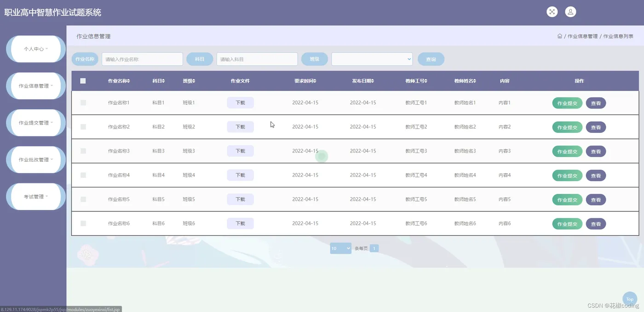644x312 pixels.
Task: Click 作业信息列表 breadcrumb item
Action: (618, 36)
